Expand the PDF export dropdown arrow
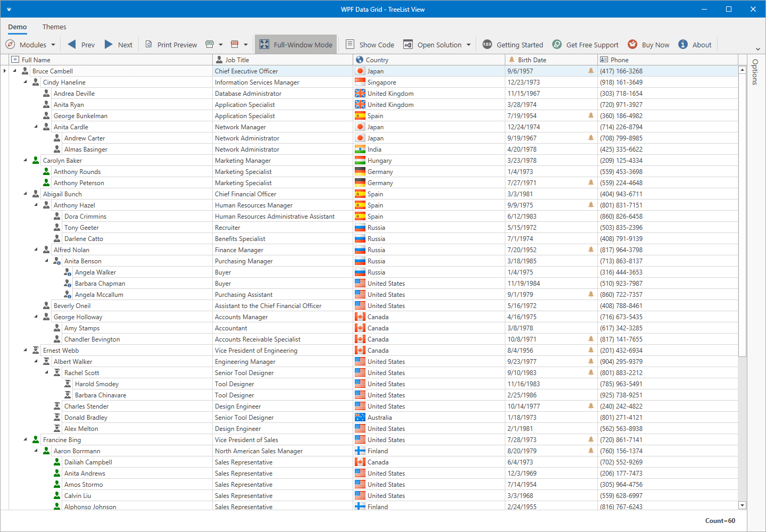 (x=246, y=45)
